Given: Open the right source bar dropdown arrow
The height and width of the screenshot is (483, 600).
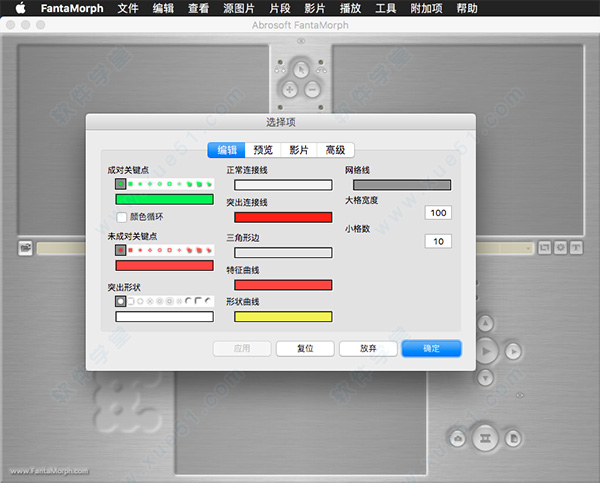Looking at the screenshot, I should (x=528, y=248).
